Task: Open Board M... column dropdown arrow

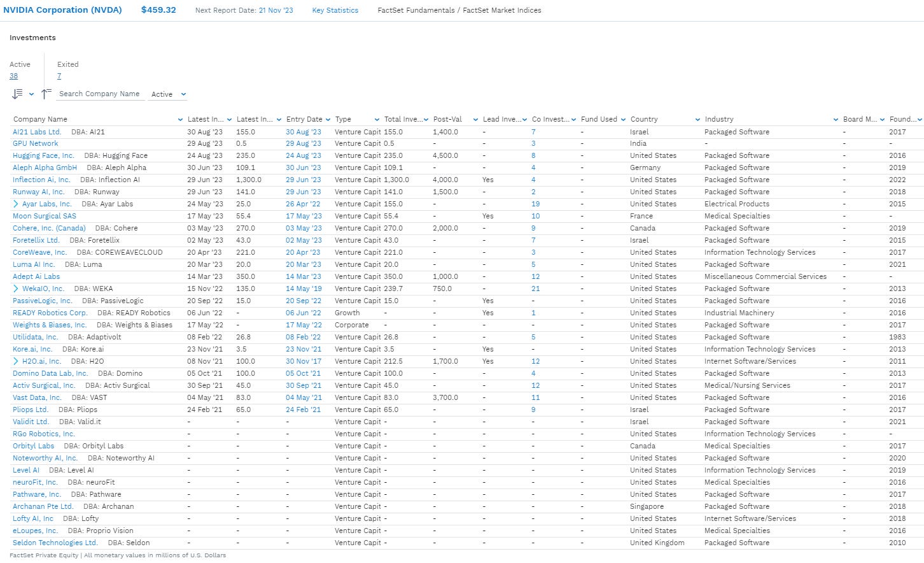Action: click(882, 120)
